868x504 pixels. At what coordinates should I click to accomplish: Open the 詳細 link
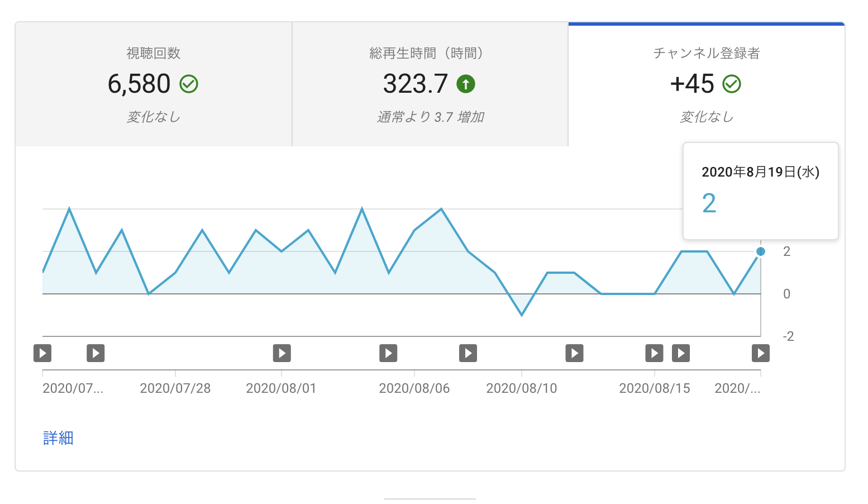coord(58,438)
